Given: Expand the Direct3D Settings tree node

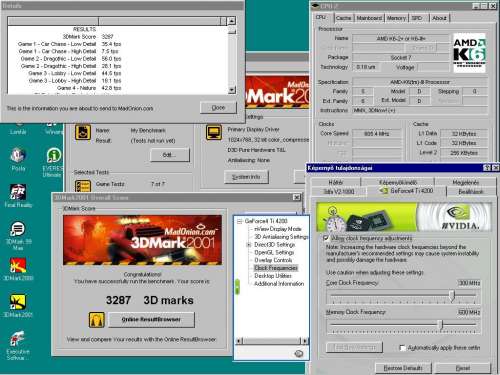Looking at the screenshot, I should click(248, 245).
